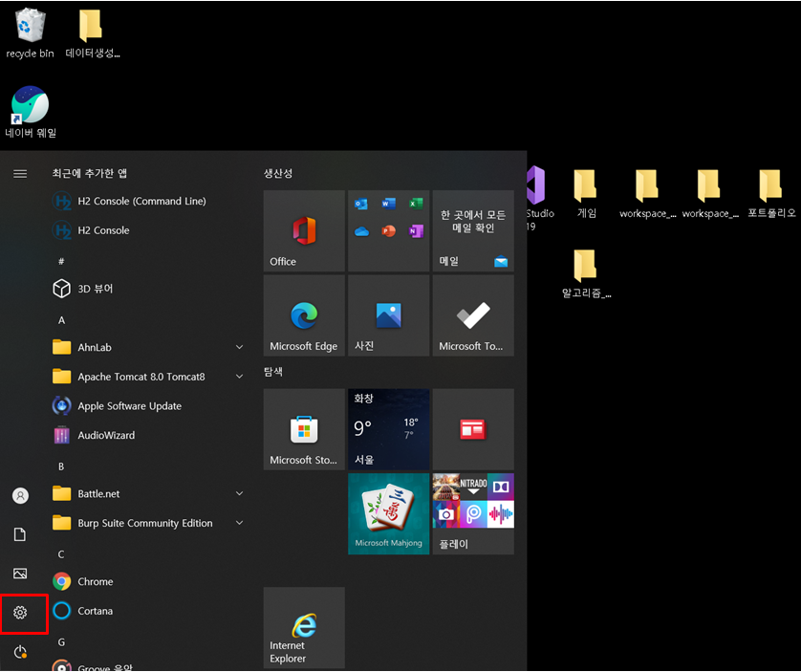
Task: Expand the Battle.net folder chevron
Action: (x=239, y=493)
